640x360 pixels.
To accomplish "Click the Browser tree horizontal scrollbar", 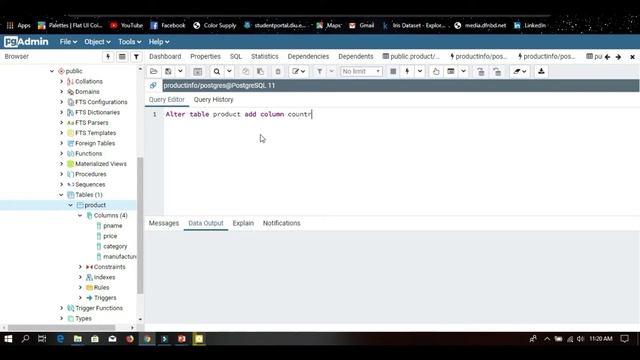I will [61, 327].
